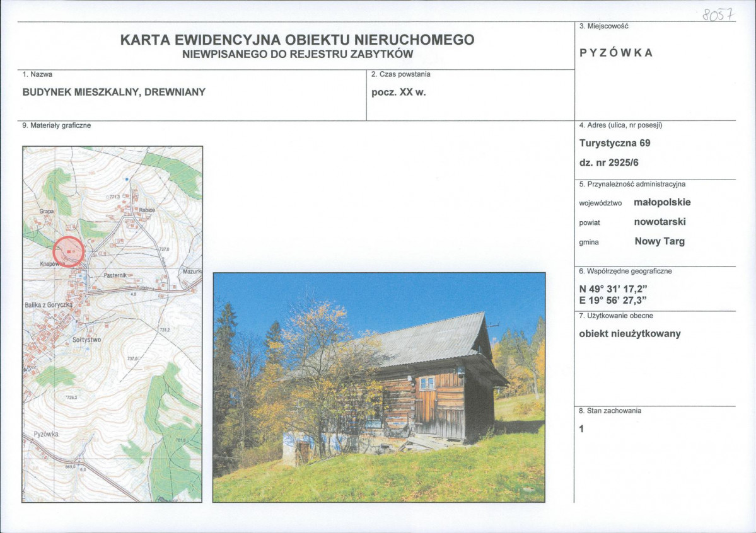Select the value "nowotarski"
756x533 pixels.
660,222
